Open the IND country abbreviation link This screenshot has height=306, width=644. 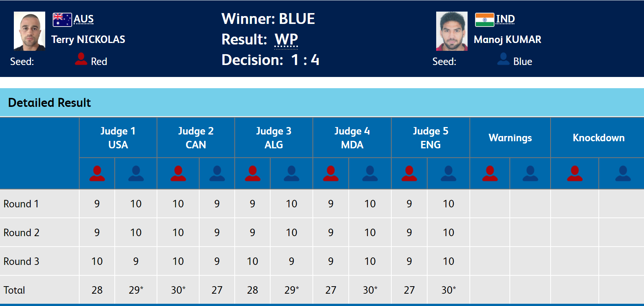505,19
